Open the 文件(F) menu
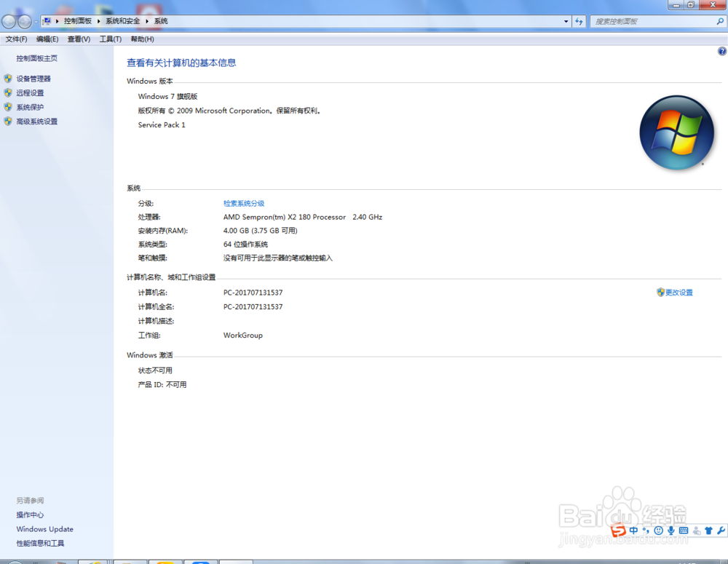728x564 pixels. click(16, 39)
